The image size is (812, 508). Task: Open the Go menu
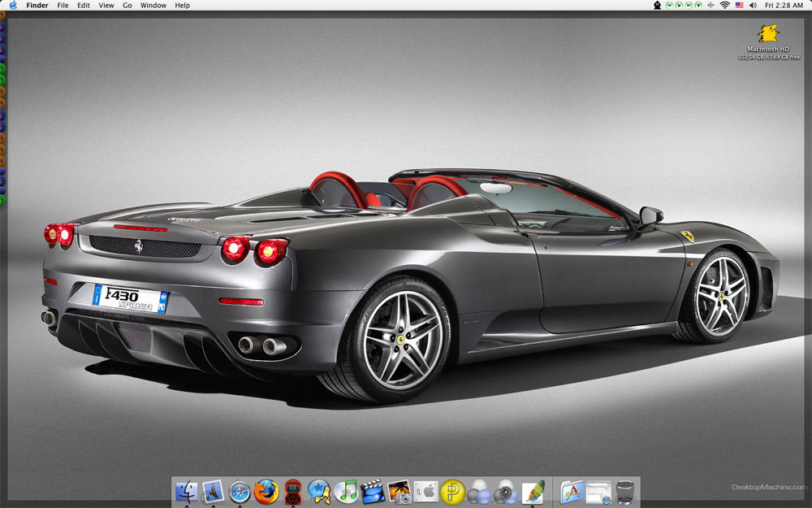[x=127, y=5]
